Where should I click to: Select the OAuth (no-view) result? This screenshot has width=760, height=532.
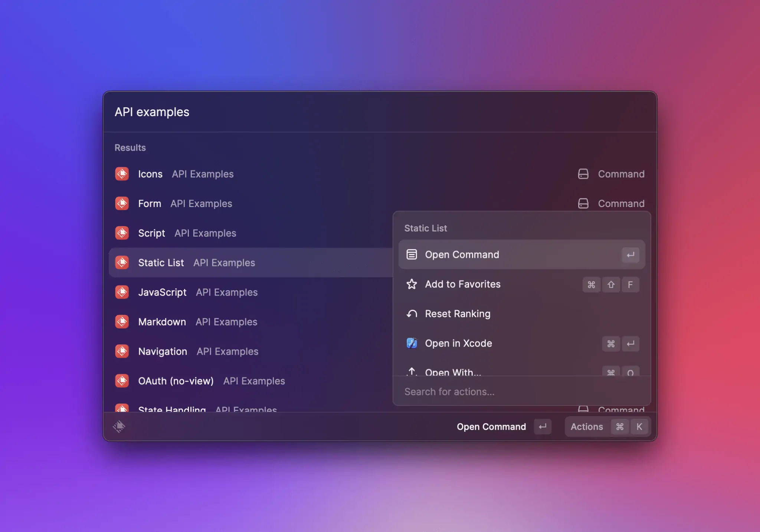pos(176,381)
